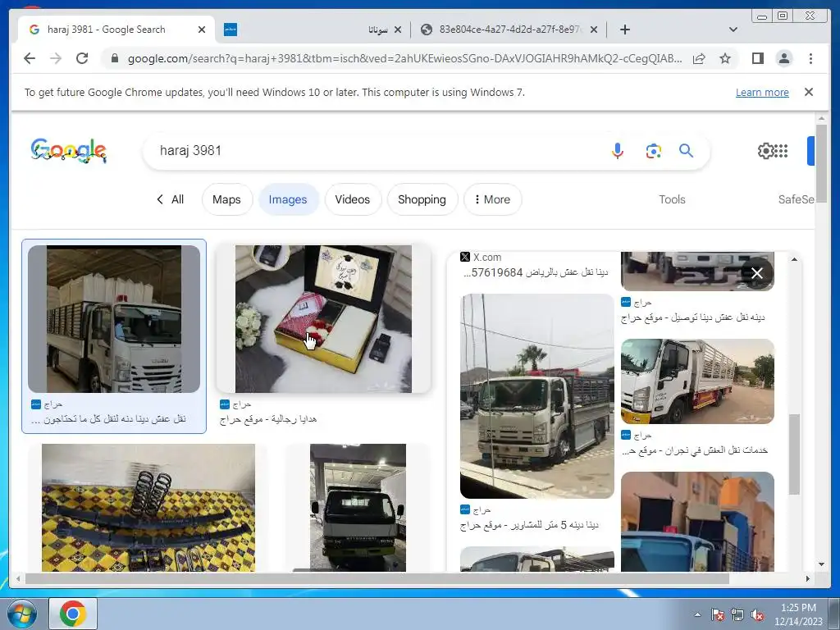Expand the More search filters menu
Screen dimensions: 840x630
[492, 199]
